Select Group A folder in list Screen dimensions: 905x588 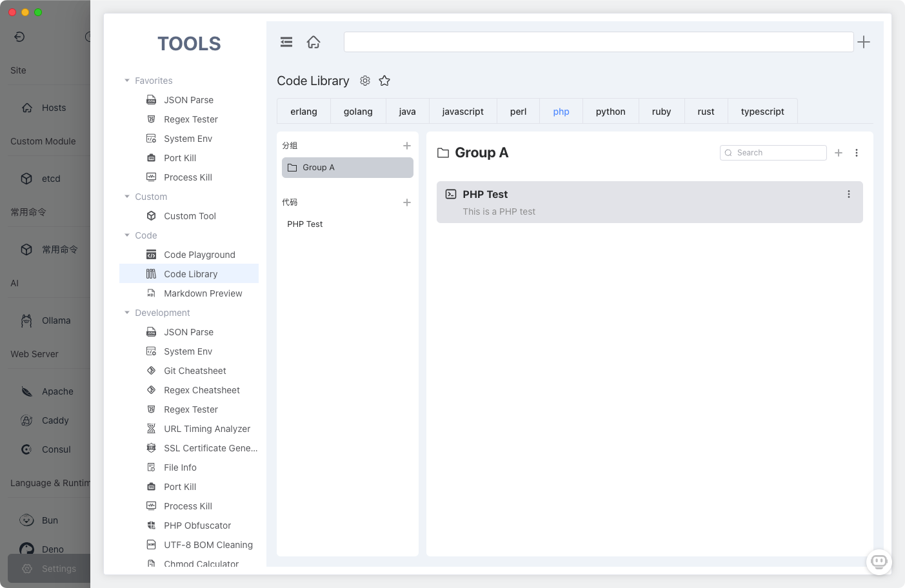tap(348, 168)
